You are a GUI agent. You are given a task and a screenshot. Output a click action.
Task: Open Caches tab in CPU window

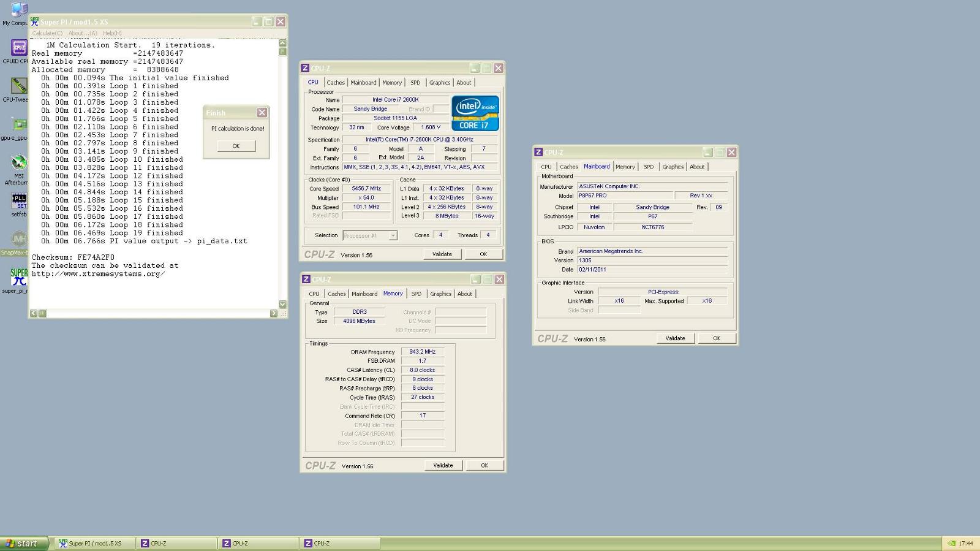pos(336,83)
